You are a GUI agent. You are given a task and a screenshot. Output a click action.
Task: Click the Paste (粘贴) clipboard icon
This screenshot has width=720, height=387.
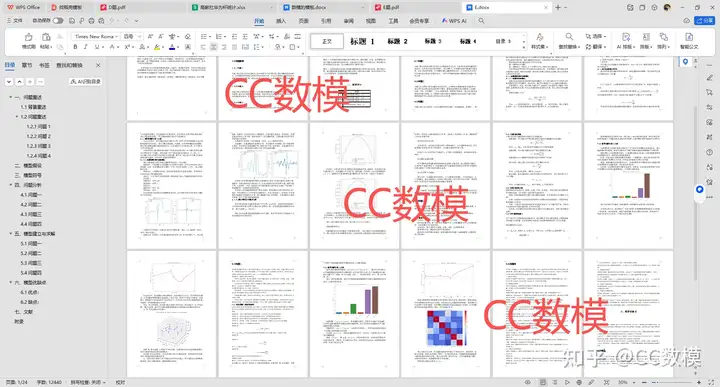46,37
